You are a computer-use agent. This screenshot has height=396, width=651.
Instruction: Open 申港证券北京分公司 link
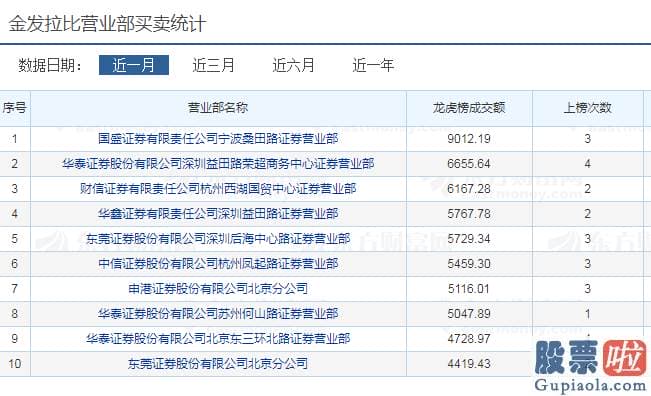[218, 288]
